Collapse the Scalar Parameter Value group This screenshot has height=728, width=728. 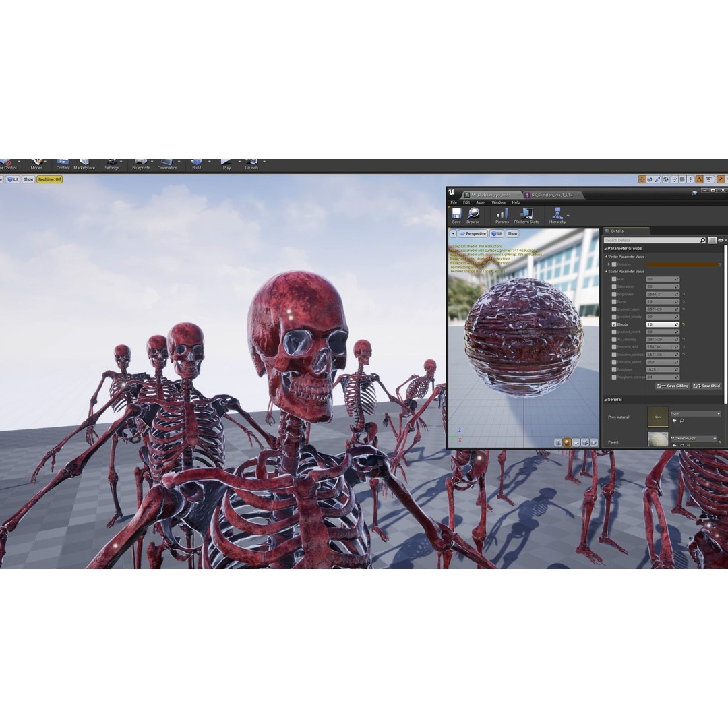tap(605, 272)
